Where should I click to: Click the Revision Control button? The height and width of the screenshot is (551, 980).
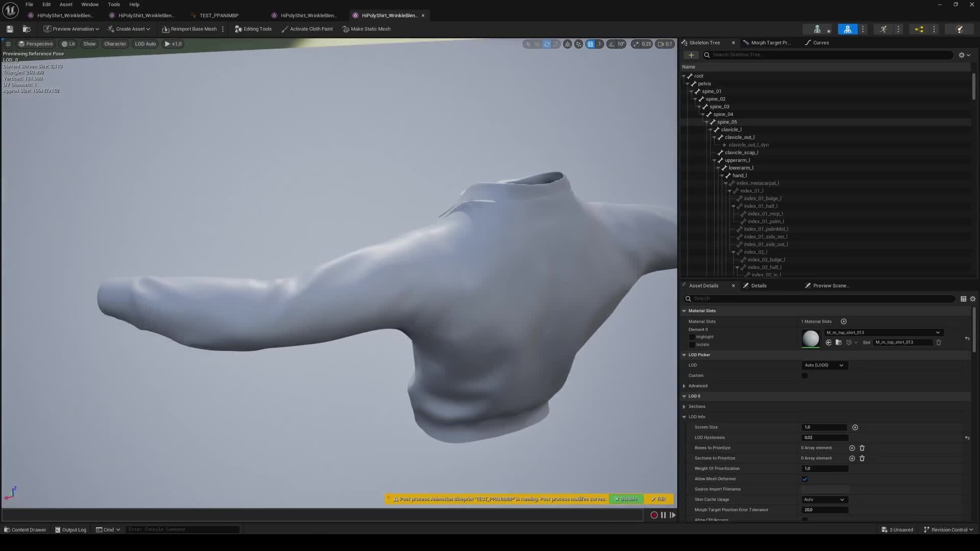[x=948, y=530]
